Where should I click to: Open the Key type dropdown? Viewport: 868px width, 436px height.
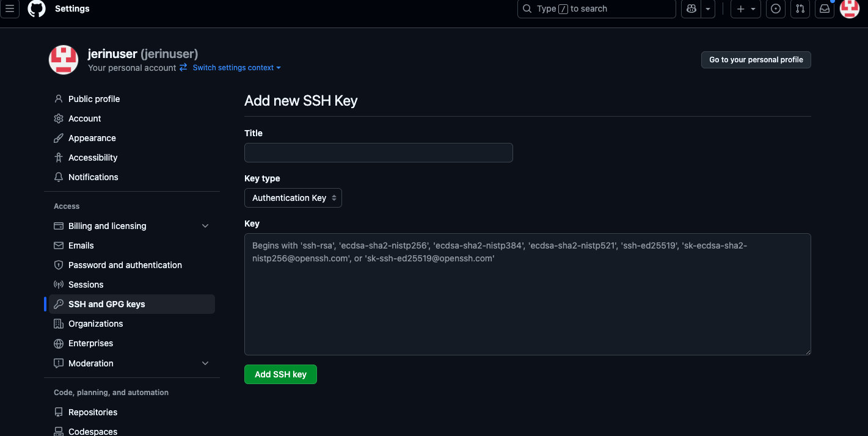coord(293,198)
